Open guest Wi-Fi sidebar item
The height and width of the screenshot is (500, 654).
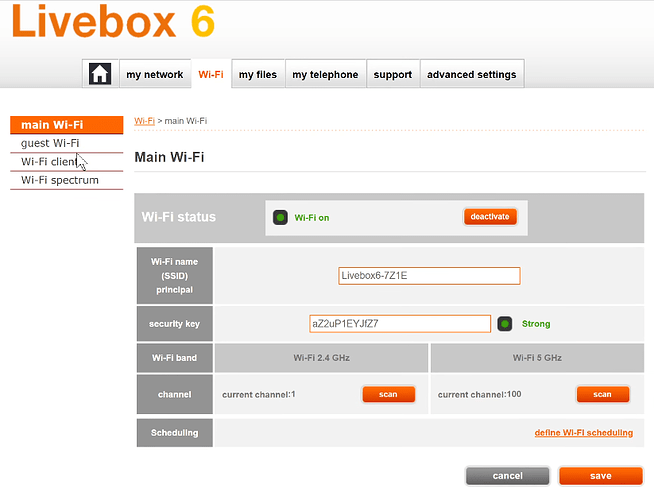67,143
